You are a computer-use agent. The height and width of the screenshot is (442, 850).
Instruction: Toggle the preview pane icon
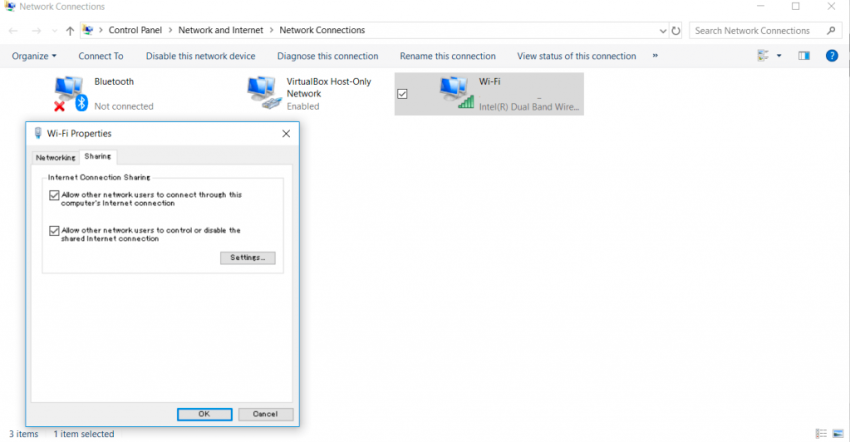(804, 55)
